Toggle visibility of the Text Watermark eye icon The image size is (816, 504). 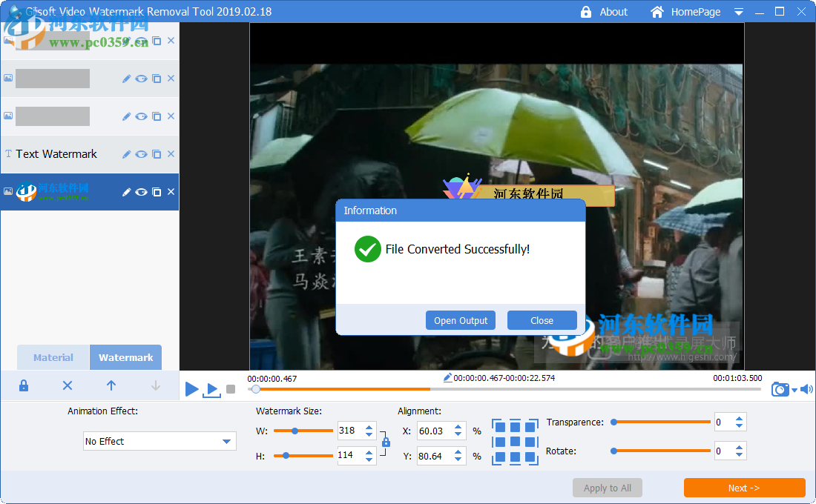140,153
